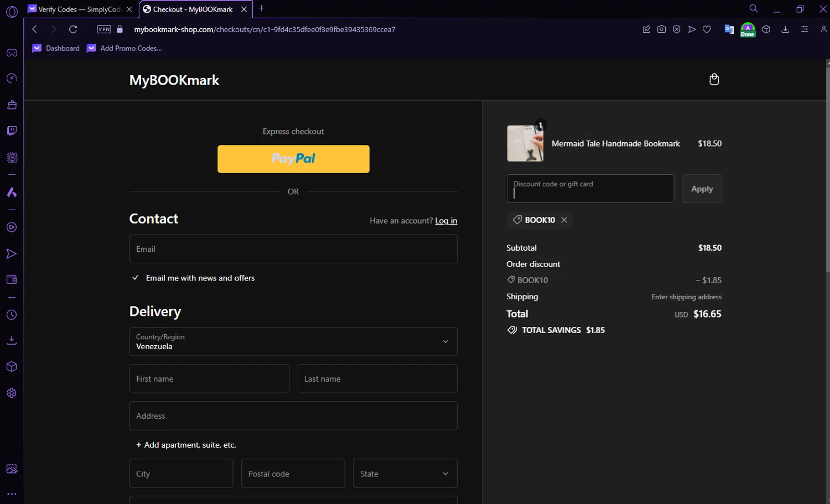Open the Dashboard bookmark
Viewport: 830px width, 504px height.
(x=56, y=48)
